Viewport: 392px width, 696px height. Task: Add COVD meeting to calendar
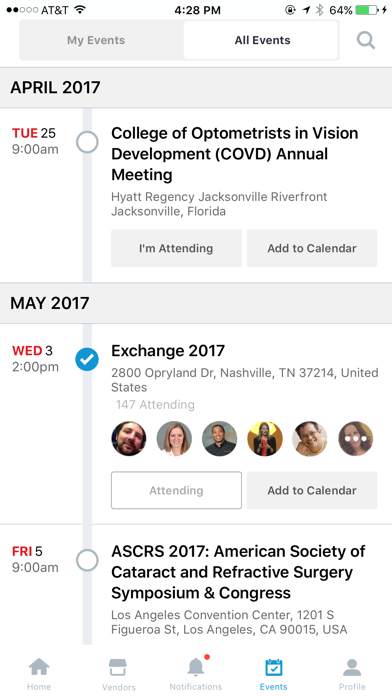point(312,248)
